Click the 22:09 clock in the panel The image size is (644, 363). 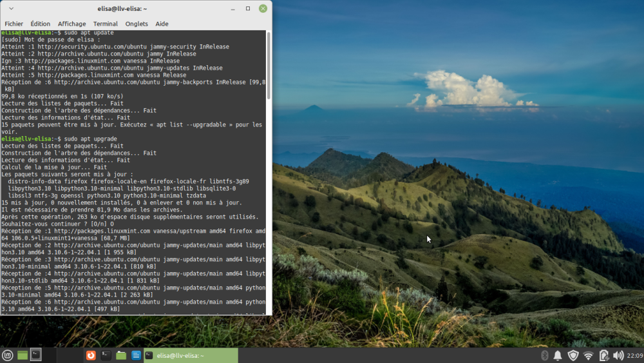tap(634, 355)
